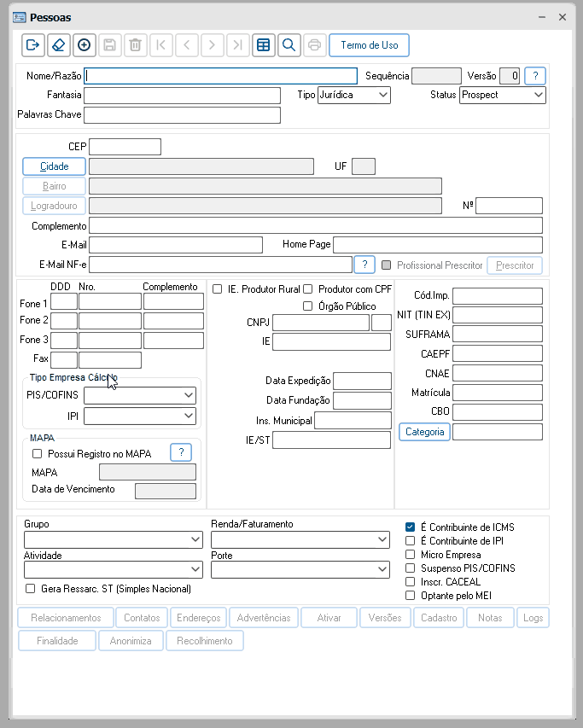Click the CNPJ input field
The height and width of the screenshot is (728, 583).
[x=321, y=323]
